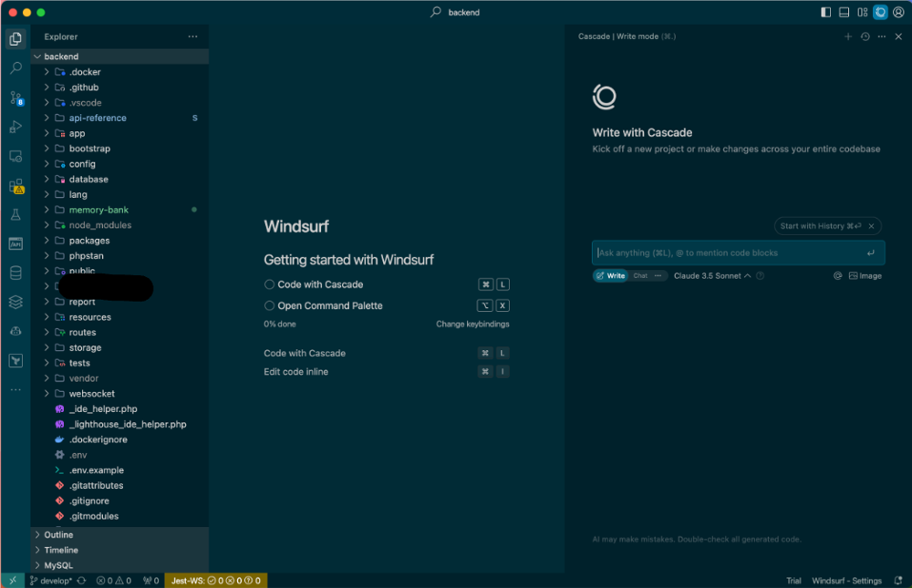The image size is (912, 588).
Task: Click the backend search bar
Action: click(456, 12)
